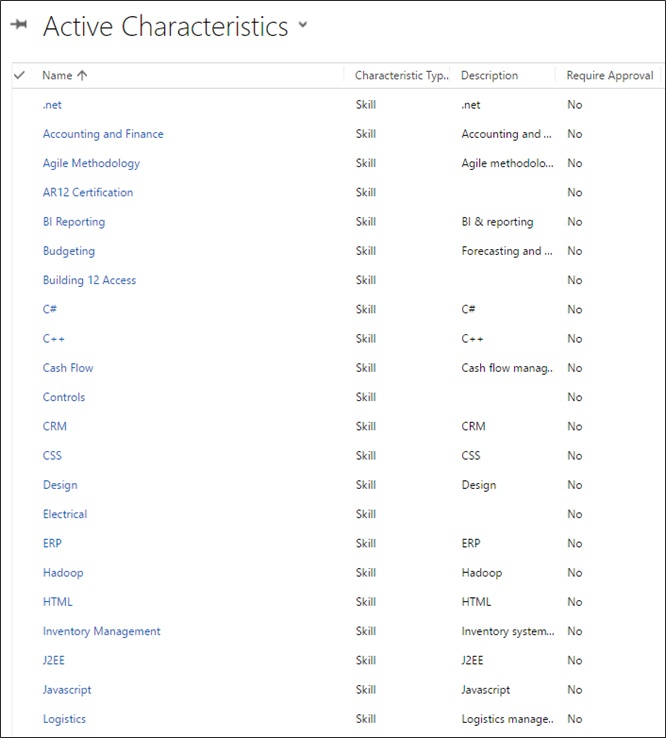Click Skill type in Controls row

pyautogui.click(x=366, y=397)
